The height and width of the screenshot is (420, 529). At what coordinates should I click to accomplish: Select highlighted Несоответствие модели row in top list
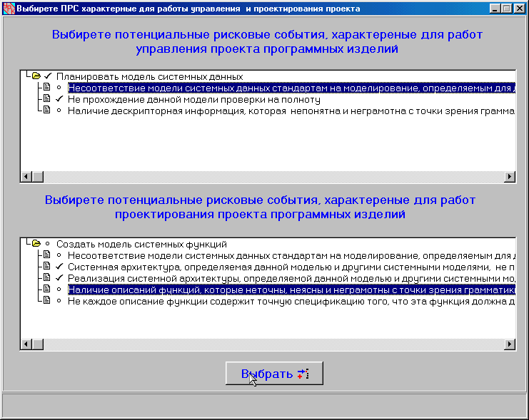[x=291, y=88]
